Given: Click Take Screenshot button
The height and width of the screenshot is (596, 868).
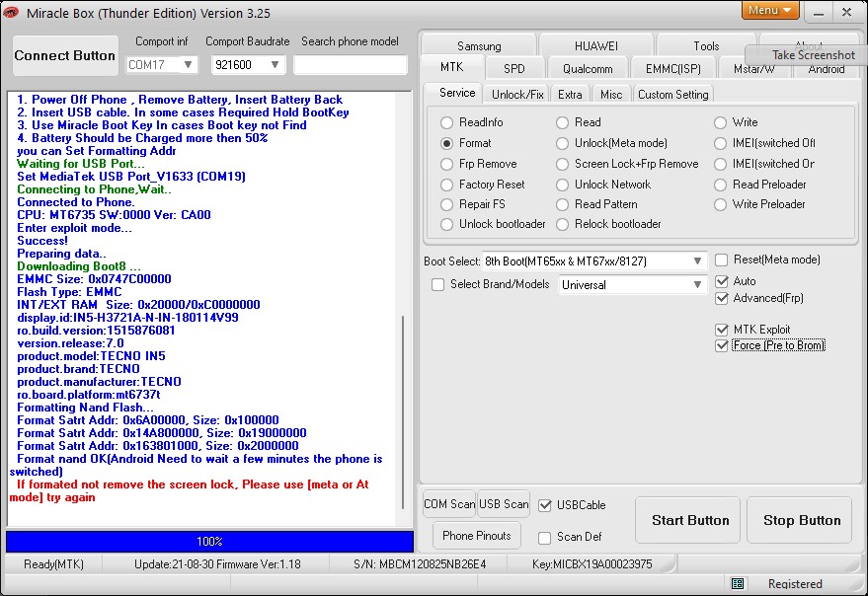Looking at the screenshot, I should 808,55.
